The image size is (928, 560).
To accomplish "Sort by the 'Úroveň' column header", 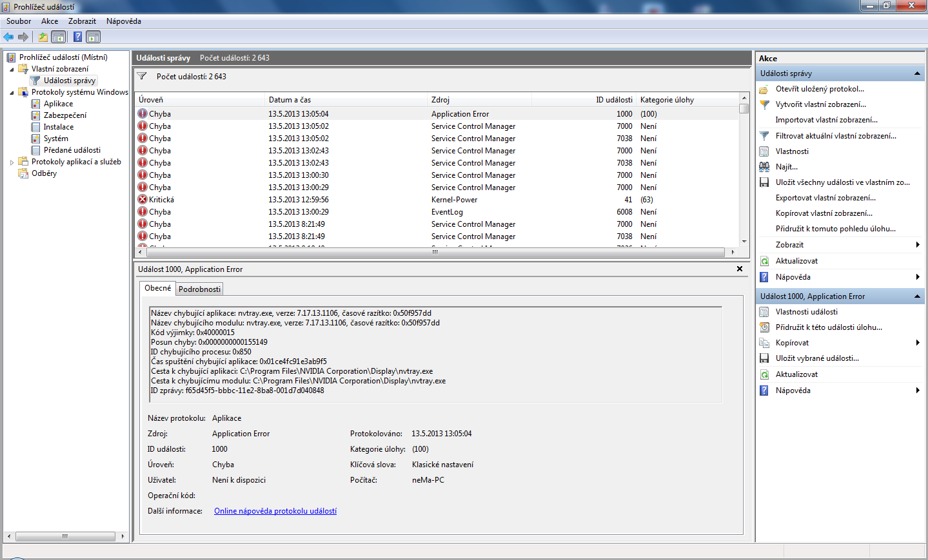I will (201, 100).
